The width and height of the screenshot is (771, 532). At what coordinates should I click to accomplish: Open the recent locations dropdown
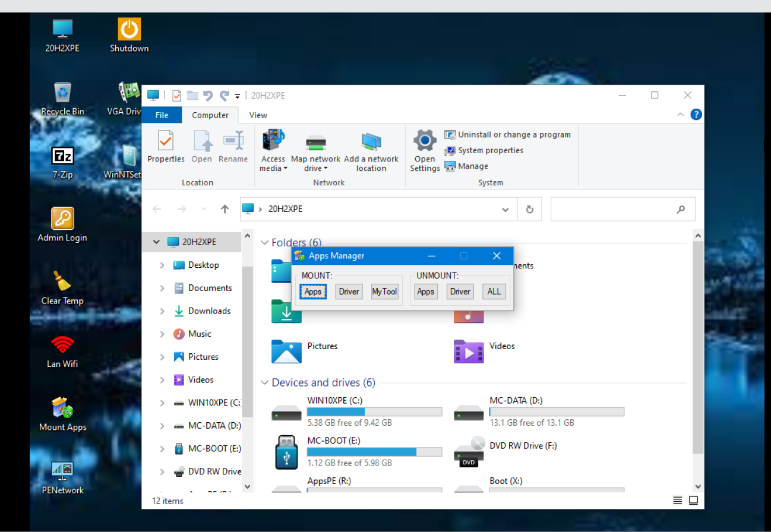204,209
